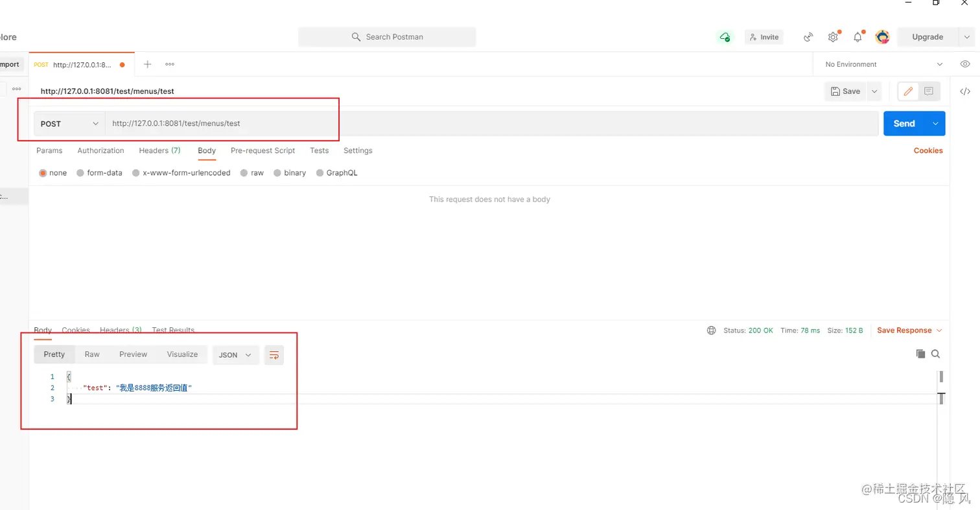Click the sidebar three-dots options icon

click(x=17, y=89)
